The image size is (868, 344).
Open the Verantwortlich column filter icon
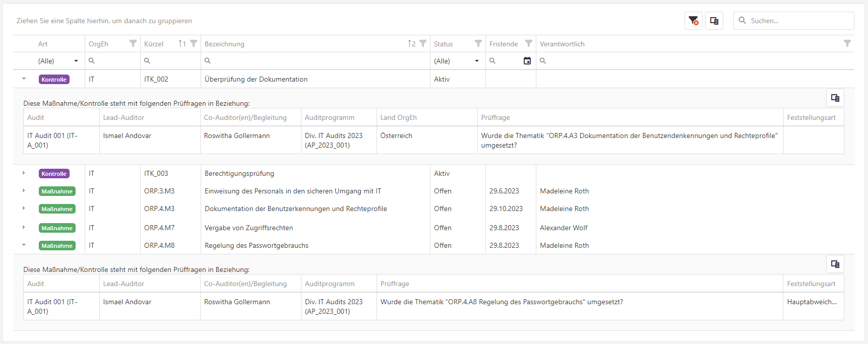pos(847,44)
